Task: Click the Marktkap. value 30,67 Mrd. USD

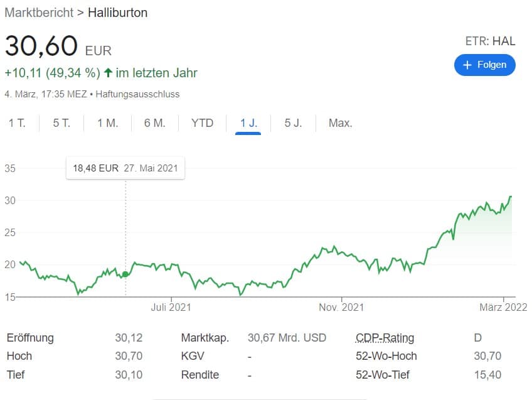Action: [287, 338]
